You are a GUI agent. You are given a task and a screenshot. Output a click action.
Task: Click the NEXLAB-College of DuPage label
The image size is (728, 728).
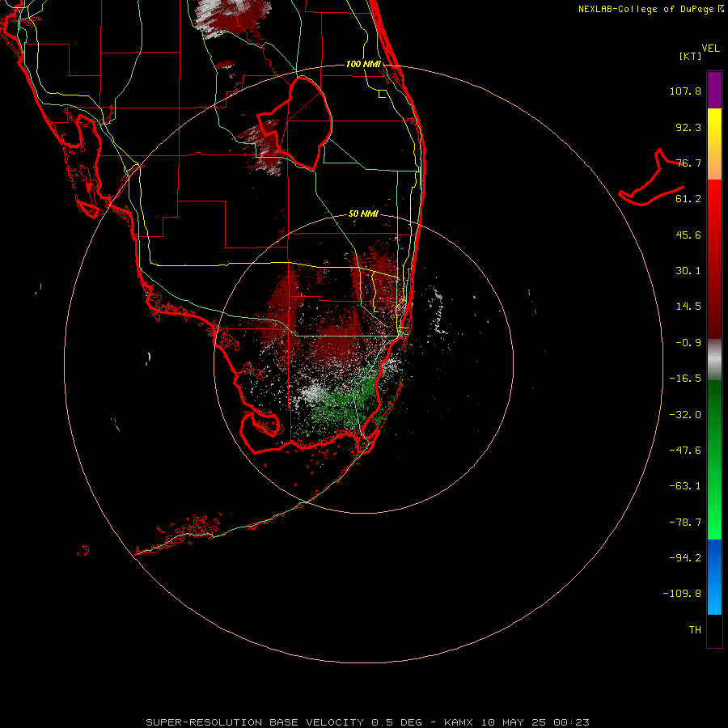pos(647,9)
